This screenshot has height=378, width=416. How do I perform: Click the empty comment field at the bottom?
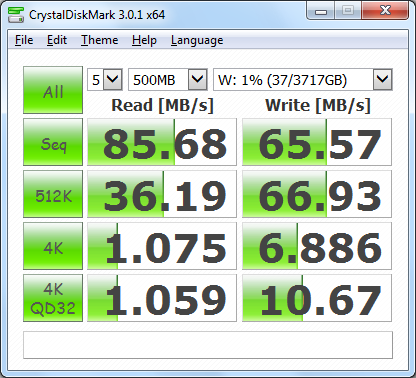click(208, 345)
